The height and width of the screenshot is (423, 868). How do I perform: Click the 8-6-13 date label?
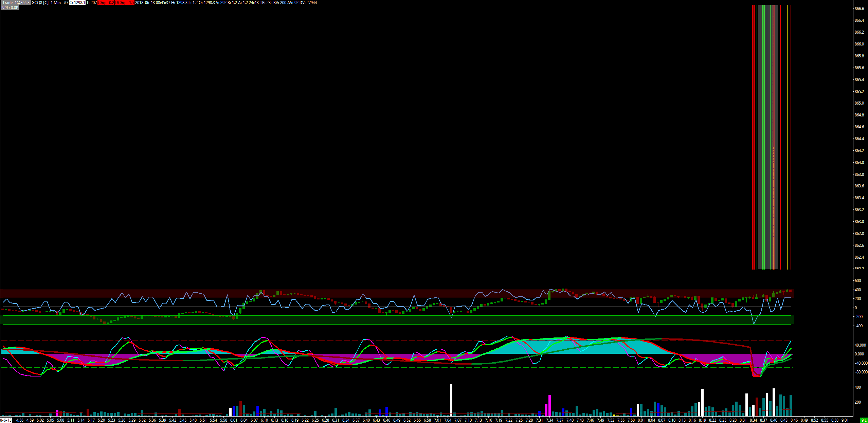click(6, 420)
